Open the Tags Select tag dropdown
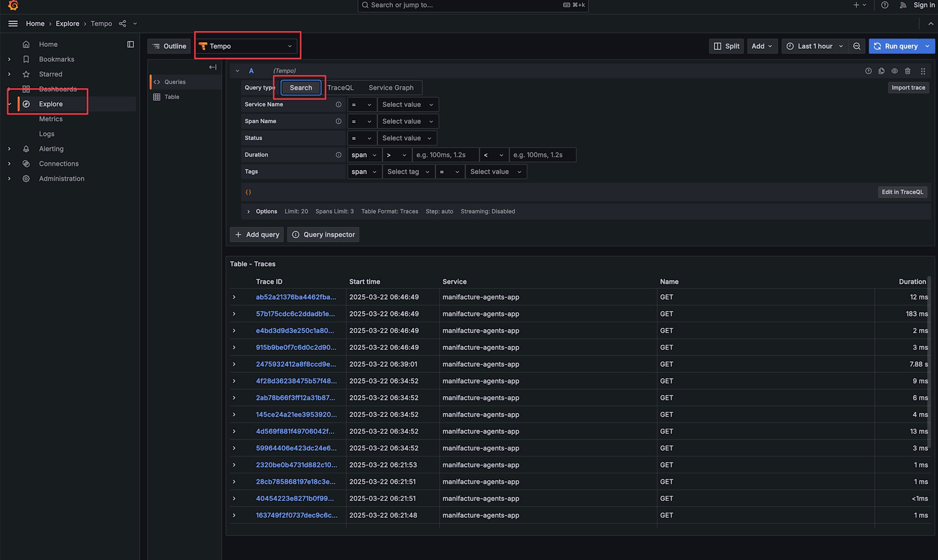The width and height of the screenshot is (938, 560). point(408,172)
